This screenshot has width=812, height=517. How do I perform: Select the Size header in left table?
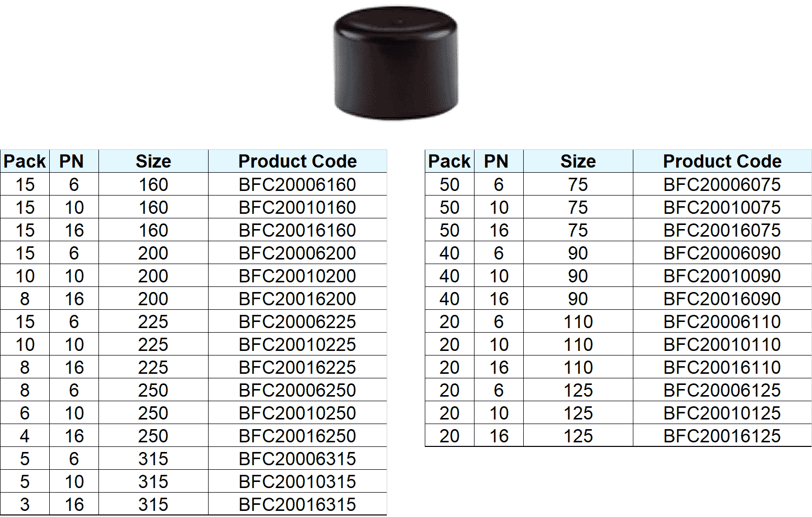153,161
